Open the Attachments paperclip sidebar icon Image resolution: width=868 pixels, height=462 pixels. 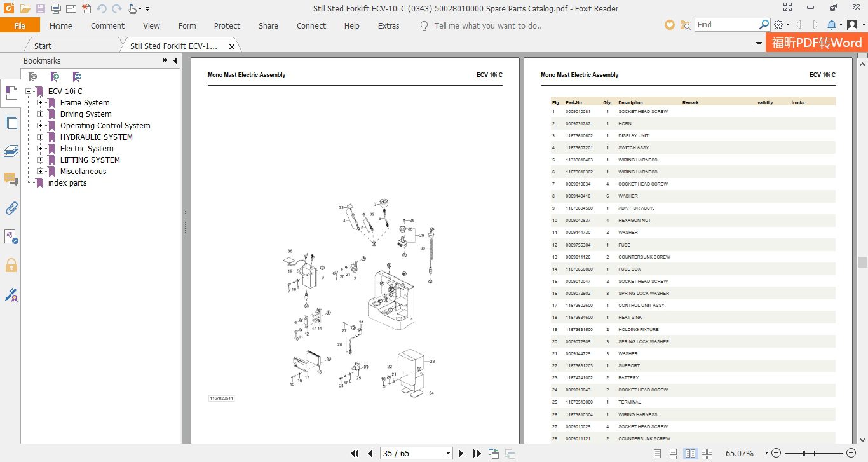11,208
